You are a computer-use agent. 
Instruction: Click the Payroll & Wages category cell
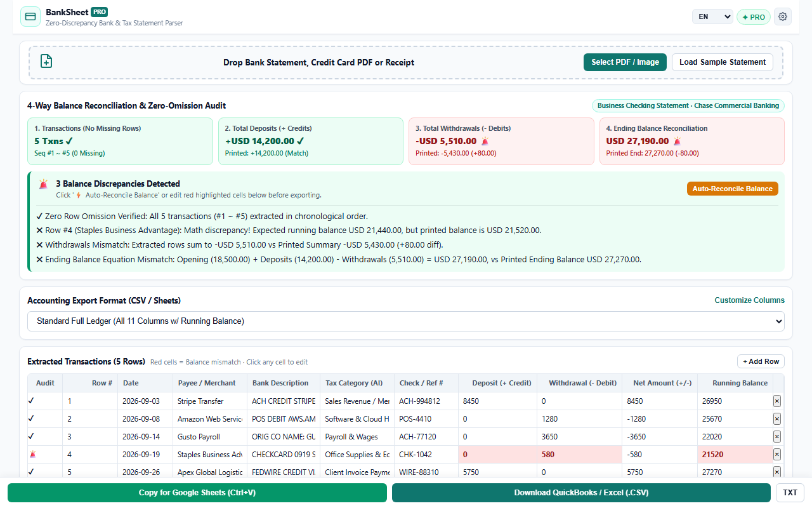point(357,436)
